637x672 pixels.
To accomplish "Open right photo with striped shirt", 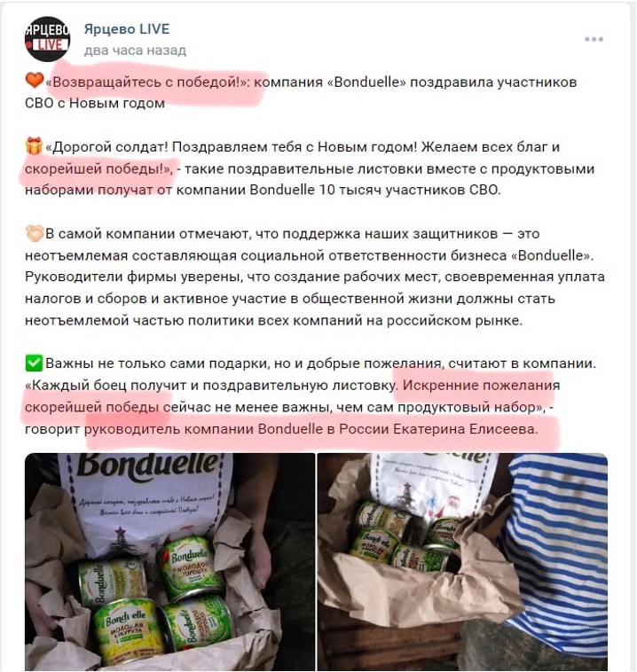I will [462, 562].
